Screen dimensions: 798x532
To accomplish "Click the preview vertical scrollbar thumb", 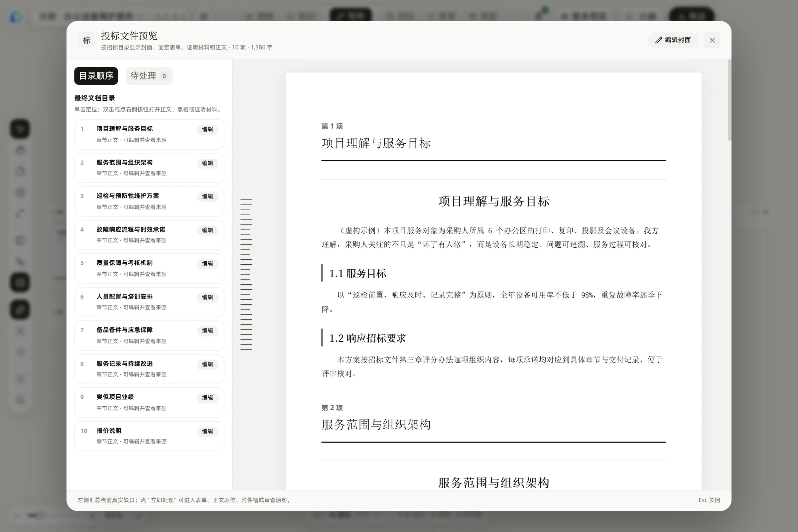I will [x=729, y=100].
